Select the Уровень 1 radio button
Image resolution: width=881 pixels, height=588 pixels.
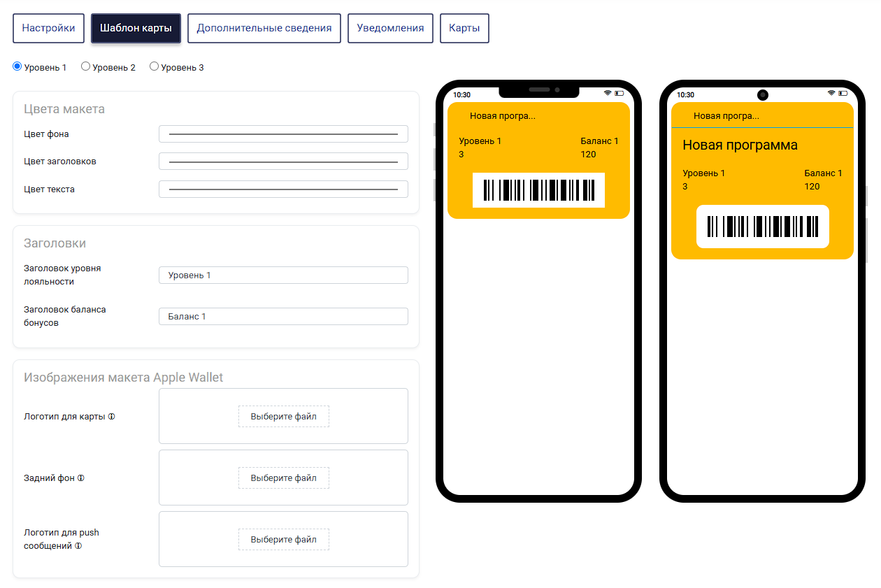tap(17, 66)
